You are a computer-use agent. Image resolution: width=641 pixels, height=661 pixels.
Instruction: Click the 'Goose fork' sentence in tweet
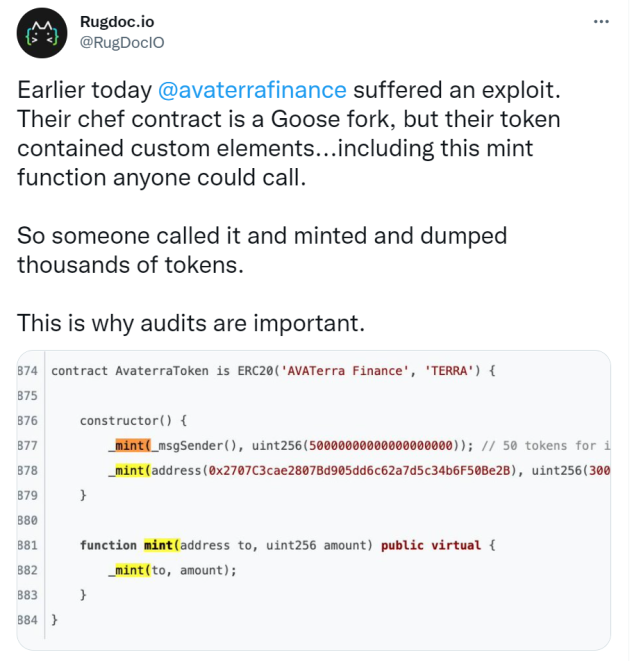pos(289,120)
